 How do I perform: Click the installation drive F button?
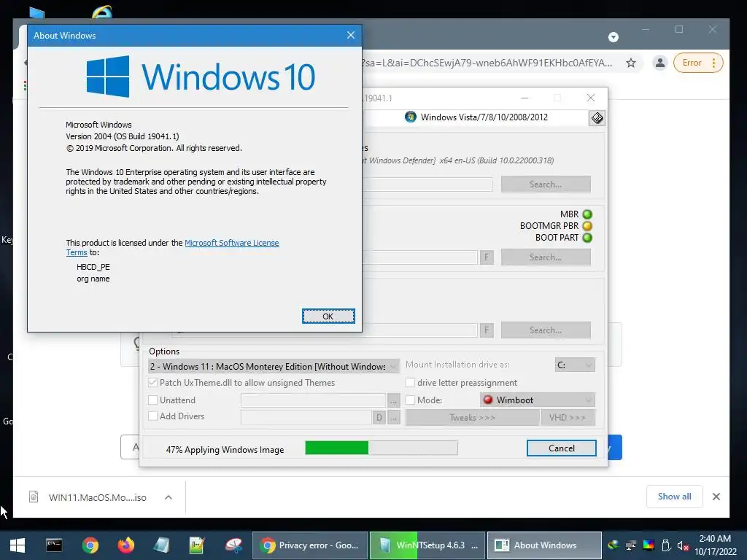tap(487, 330)
